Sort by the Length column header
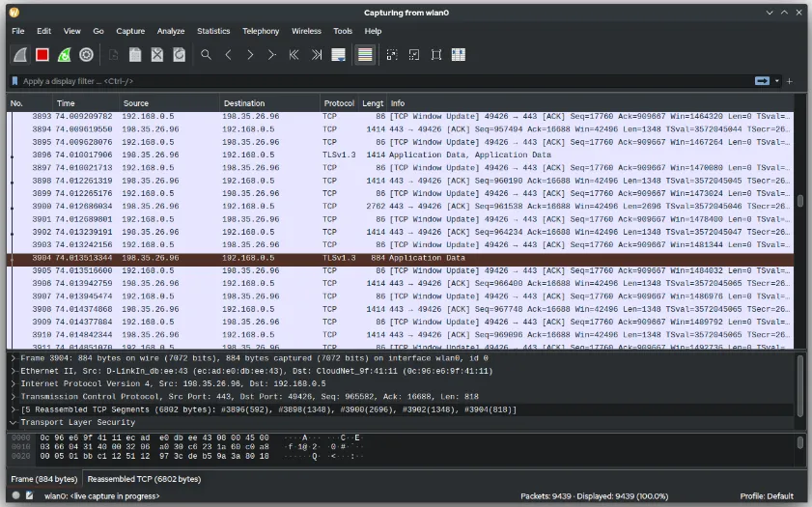This screenshot has height=507, width=812. [373, 103]
